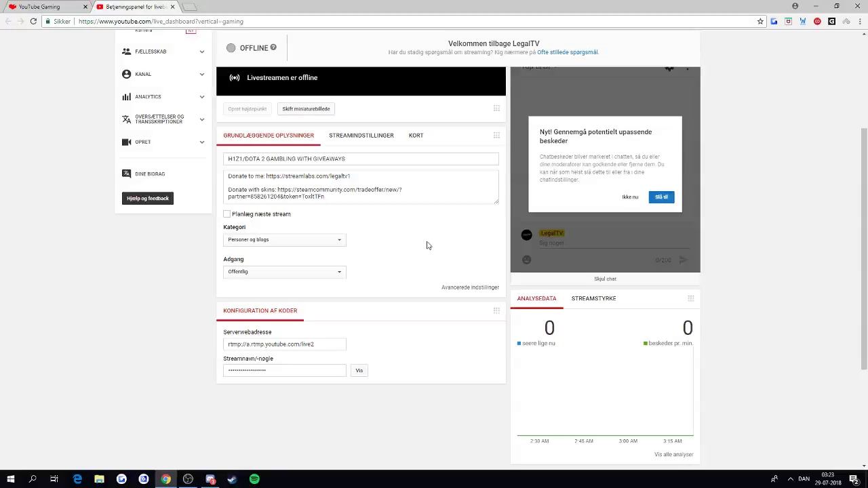The image size is (868, 488).
Task: Open Steam from the taskbar
Action: 232,479
